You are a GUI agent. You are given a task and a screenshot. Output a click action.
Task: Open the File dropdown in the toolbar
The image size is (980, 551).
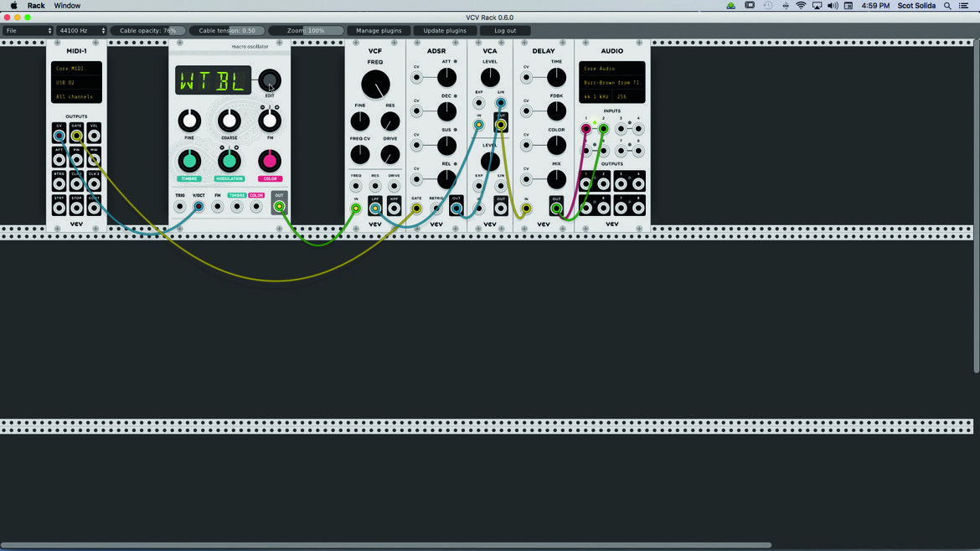28,31
